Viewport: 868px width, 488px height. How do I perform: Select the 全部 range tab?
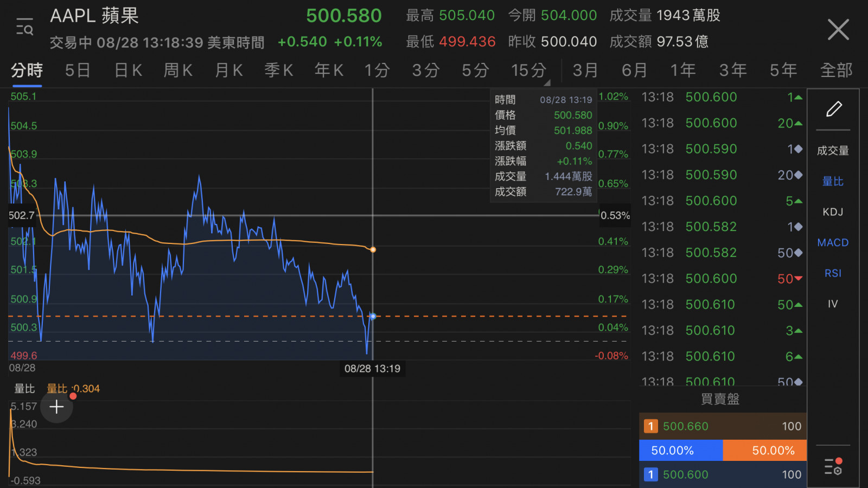point(837,70)
